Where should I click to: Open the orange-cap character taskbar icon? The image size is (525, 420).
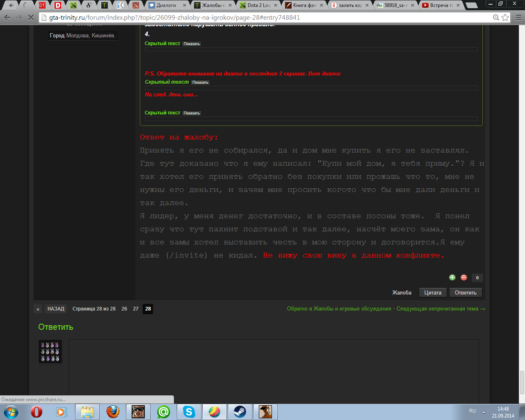pos(265,412)
